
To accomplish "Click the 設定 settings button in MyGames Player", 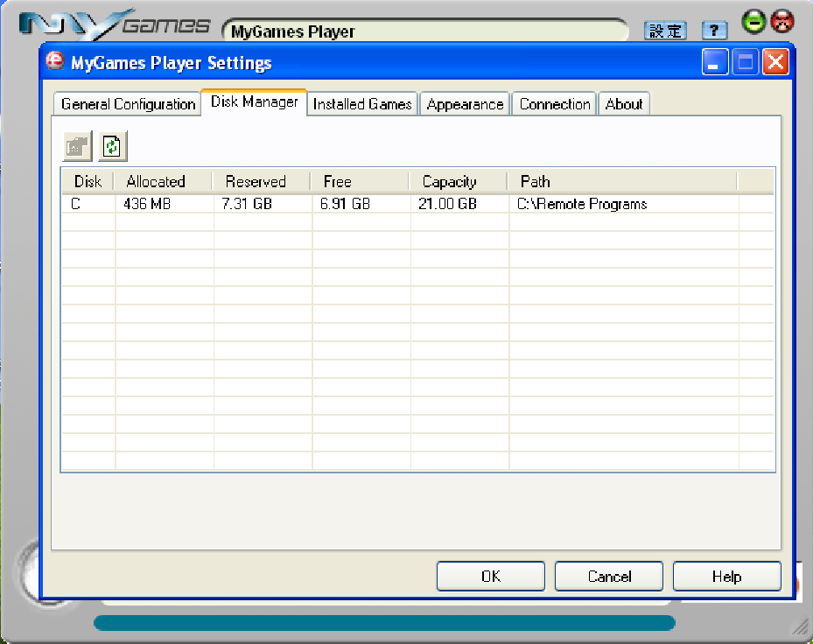I will 665,31.
